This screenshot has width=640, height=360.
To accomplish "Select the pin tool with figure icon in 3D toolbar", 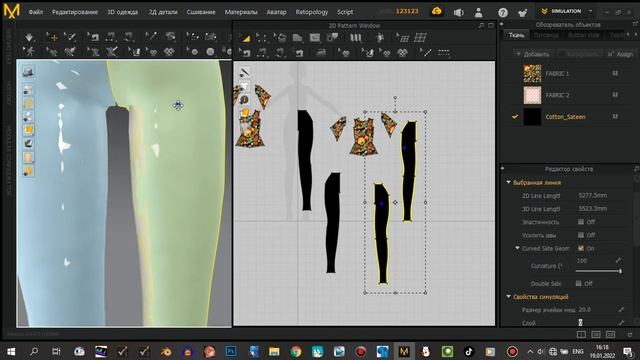I will (29, 51).
